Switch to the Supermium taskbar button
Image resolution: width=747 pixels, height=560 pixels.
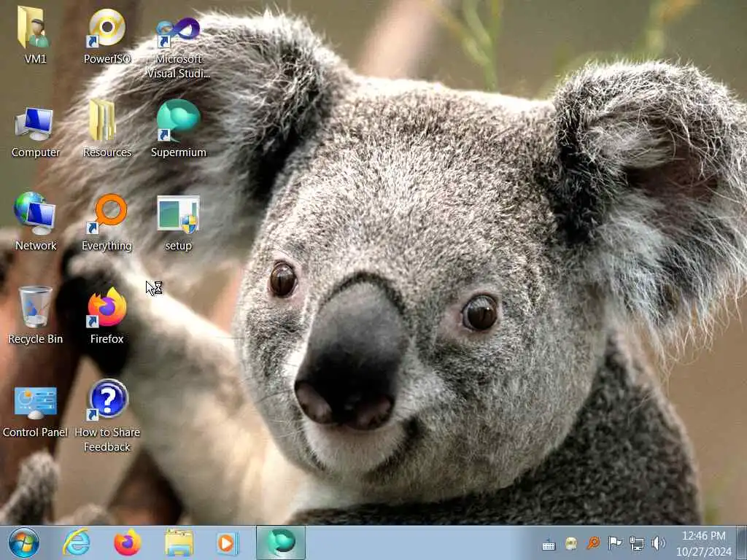(x=281, y=542)
